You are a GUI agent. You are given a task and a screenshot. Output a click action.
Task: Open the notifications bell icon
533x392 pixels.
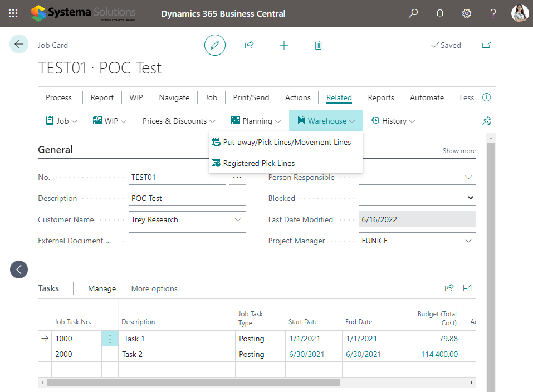440,13
